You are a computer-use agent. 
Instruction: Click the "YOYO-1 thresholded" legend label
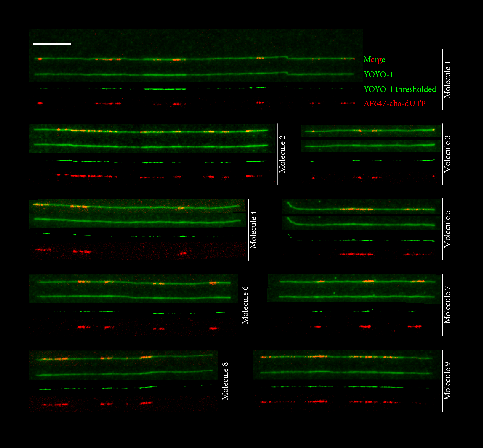coord(400,89)
